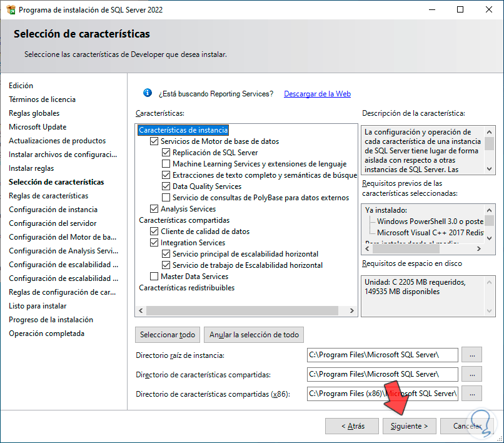
Task: Select the Reglas de características step
Action: pyautogui.click(x=49, y=196)
